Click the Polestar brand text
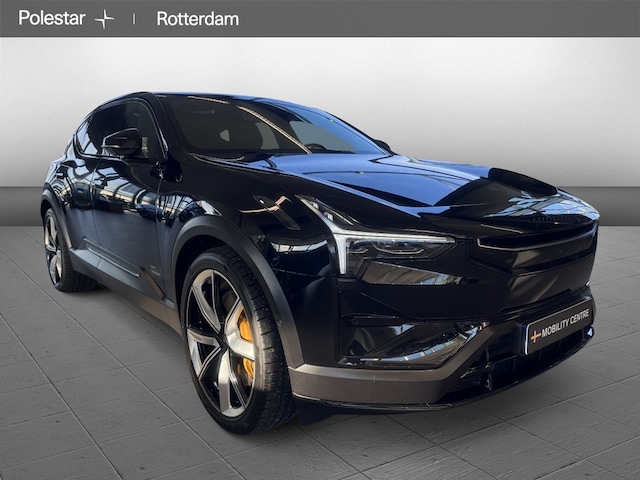This screenshot has width=640, height=480. (x=52, y=18)
